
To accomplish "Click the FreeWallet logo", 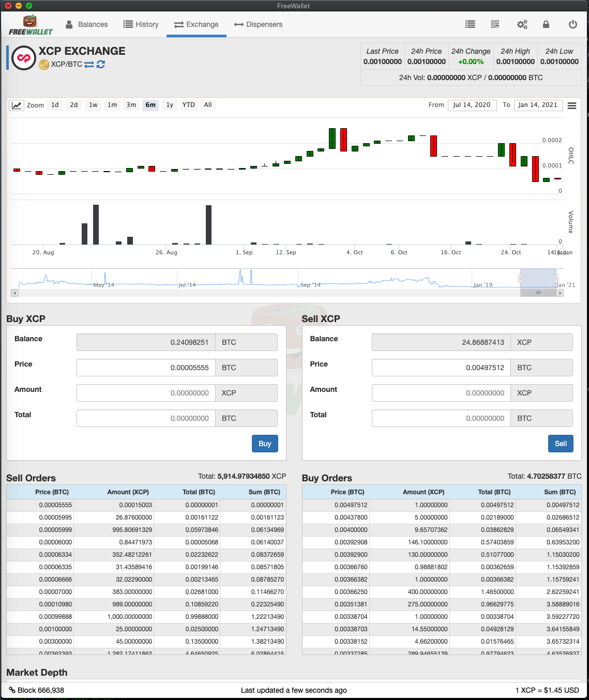I will (31, 25).
